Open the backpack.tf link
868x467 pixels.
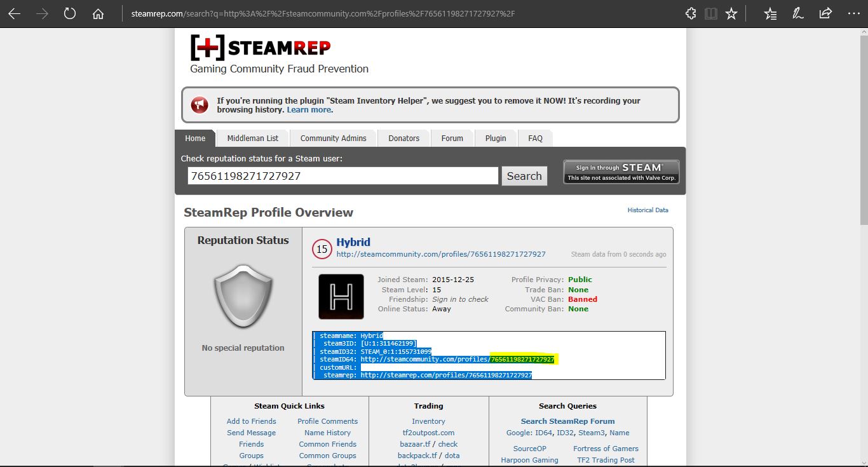(417, 456)
